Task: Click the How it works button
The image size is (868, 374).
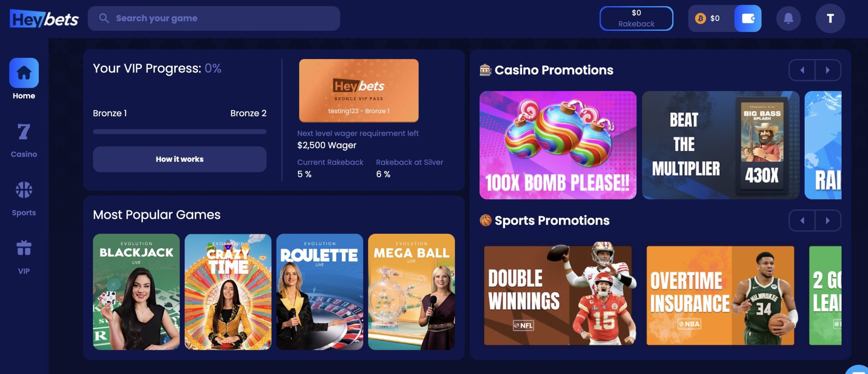Action: point(180,159)
